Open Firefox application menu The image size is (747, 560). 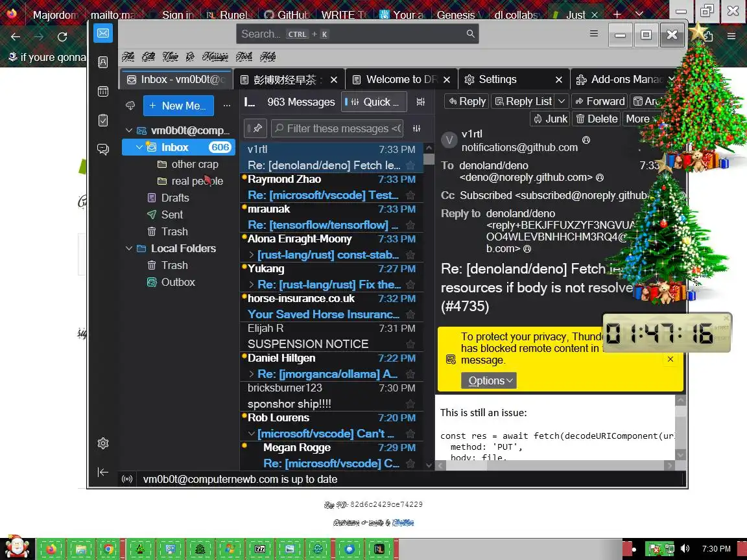click(731, 36)
